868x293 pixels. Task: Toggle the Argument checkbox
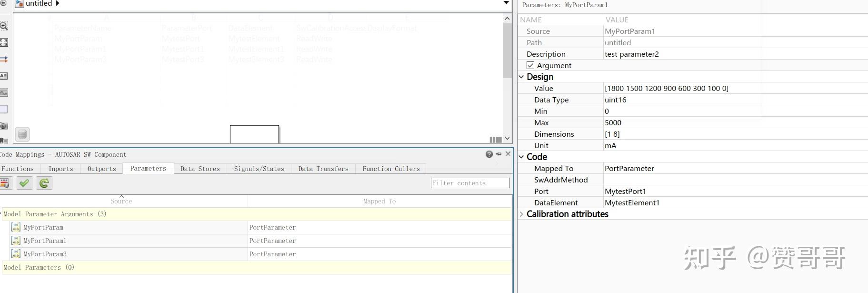pos(530,65)
